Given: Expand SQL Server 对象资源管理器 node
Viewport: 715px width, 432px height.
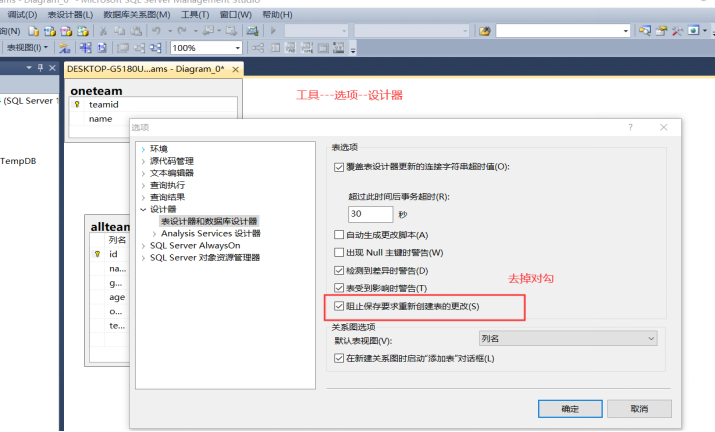Looking at the screenshot, I should pyautogui.click(x=143, y=258).
